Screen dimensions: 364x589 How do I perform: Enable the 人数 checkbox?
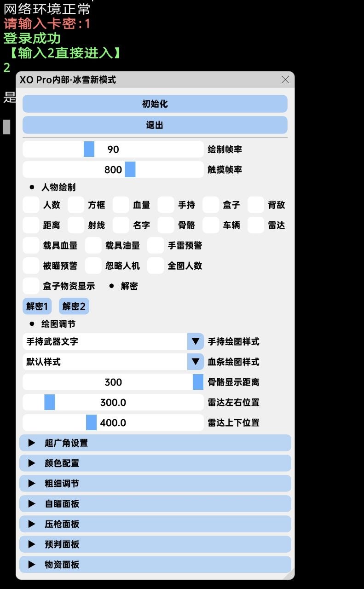point(31,205)
